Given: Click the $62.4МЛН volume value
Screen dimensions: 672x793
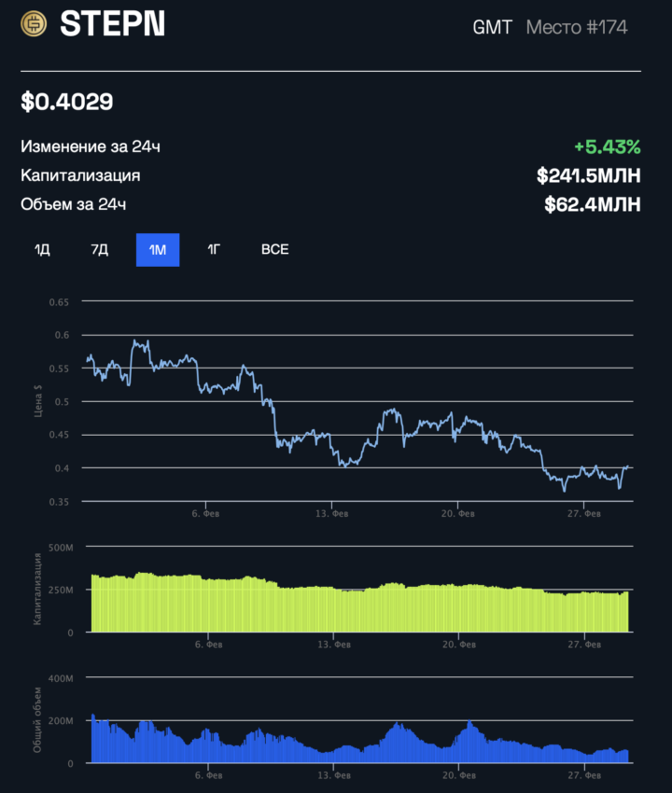Looking at the screenshot, I should tap(593, 205).
